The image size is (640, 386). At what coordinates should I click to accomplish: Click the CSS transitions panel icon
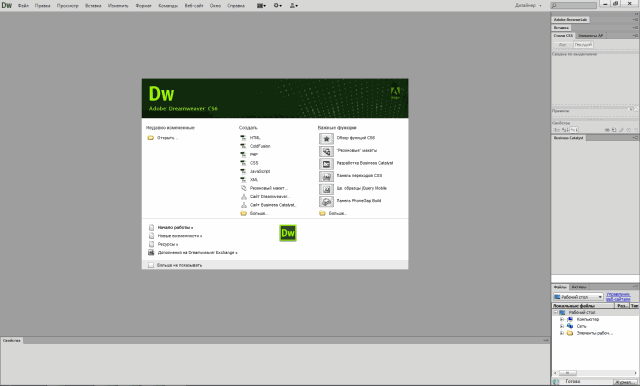click(x=326, y=177)
